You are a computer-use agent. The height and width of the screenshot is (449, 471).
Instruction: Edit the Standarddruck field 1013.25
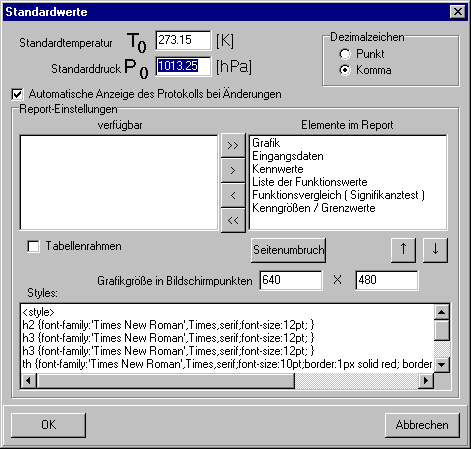183,66
